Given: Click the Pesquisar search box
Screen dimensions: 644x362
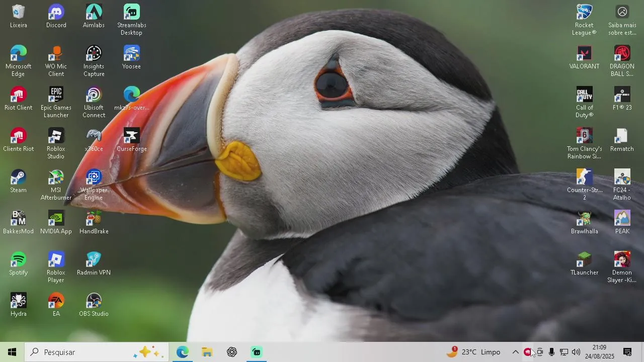Looking at the screenshot, I should point(97,352).
